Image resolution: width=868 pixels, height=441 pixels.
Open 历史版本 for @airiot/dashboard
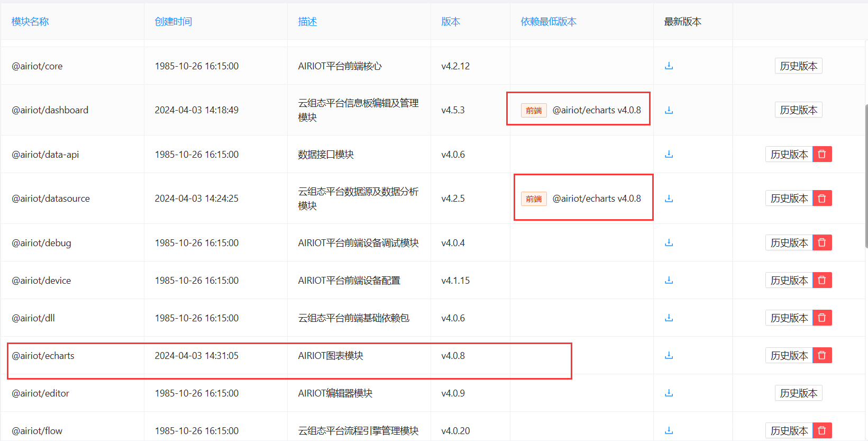[x=799, y=110]
